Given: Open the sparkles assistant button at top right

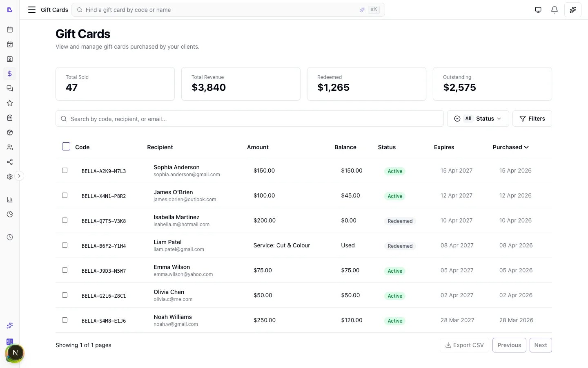Looking at the screenshot, I should tap(573, 10).
